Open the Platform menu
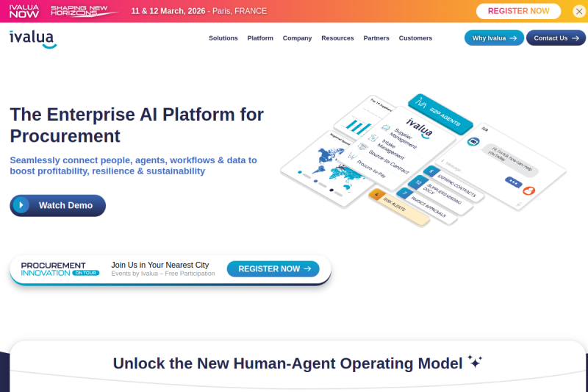The width and height of the screenshot is (588, 392). [x=260, y=38]
